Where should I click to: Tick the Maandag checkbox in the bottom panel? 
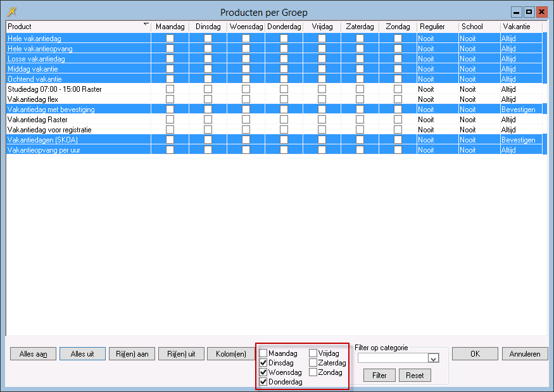[263, 353]
